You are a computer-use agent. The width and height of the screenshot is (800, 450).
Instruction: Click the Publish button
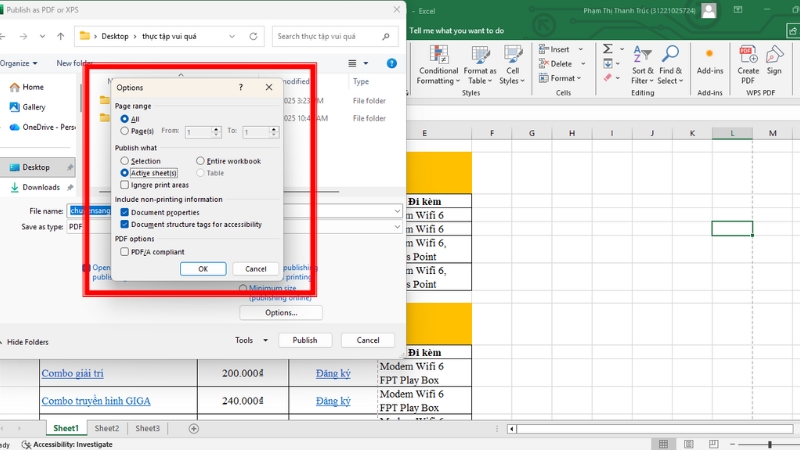[x=305, y=340]
